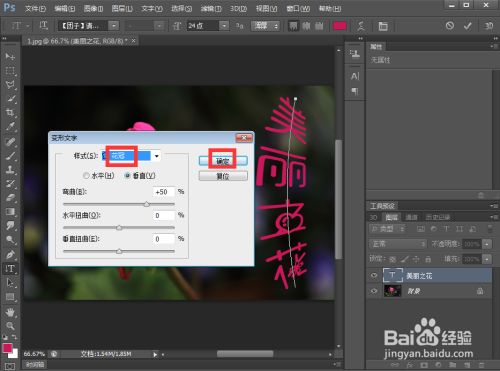The height and width of the screenshot is (371, 500).
Task: Select the Hand tool
Action: (x=10, y=312)
